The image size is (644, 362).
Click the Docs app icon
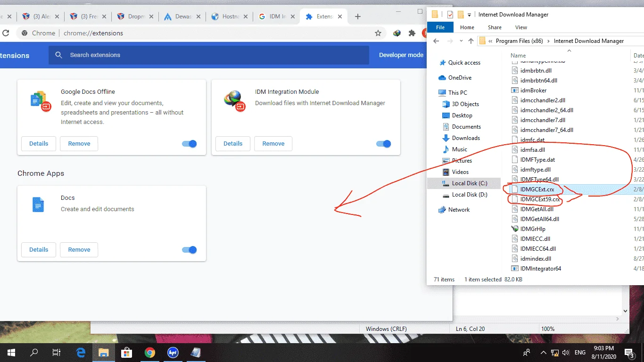(x=38, y=205)
